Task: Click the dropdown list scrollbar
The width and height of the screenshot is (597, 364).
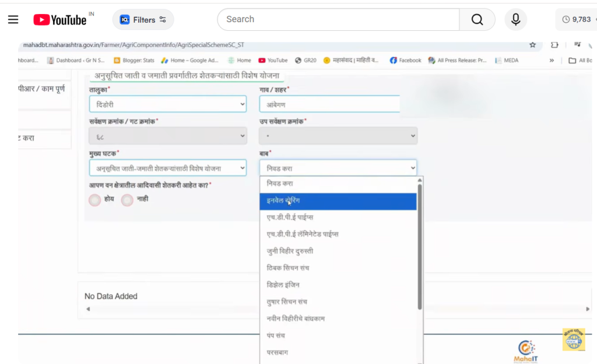Action: tap(420, 245)
